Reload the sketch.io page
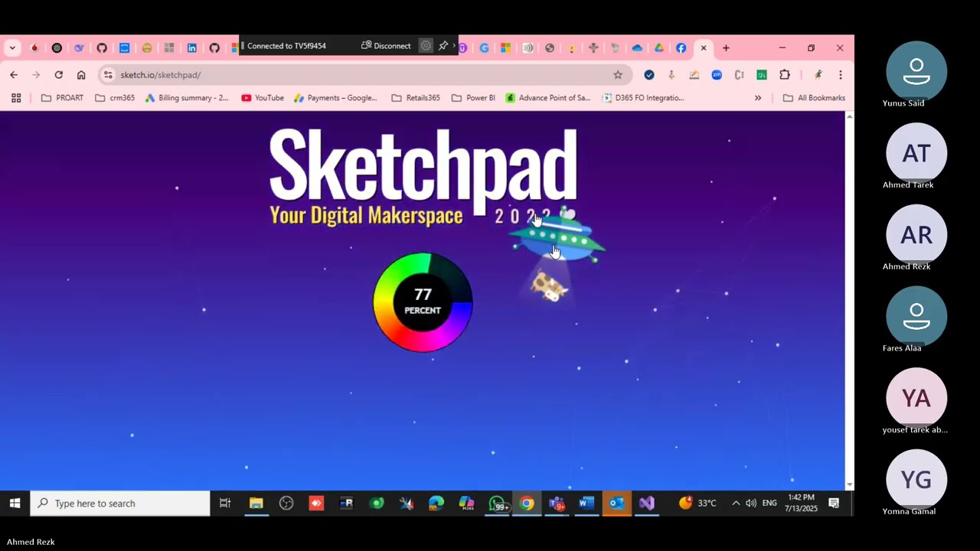The image size is (980, 551). (58, 75)
